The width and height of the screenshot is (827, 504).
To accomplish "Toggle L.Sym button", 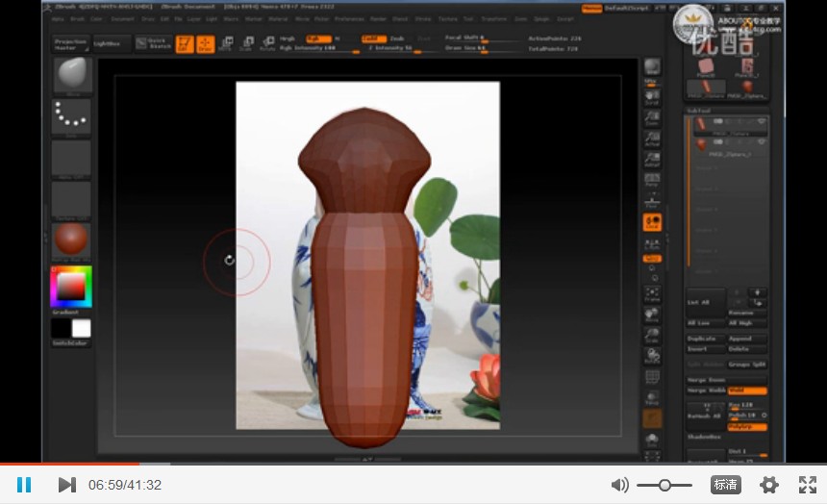I will [652, 244].
